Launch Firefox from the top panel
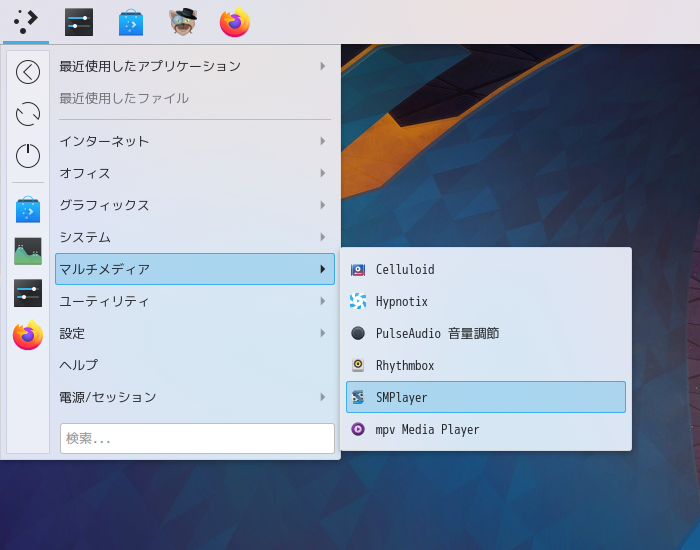 click(x=235, y=22)
